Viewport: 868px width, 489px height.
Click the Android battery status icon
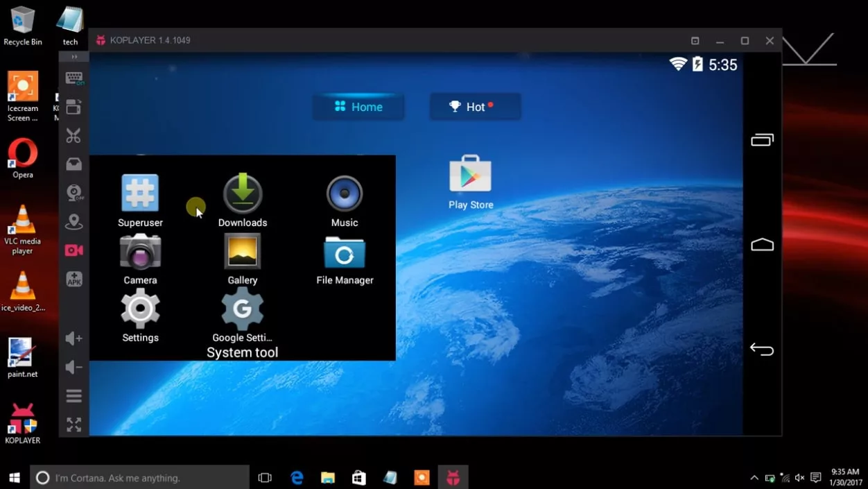click(697, 65)
